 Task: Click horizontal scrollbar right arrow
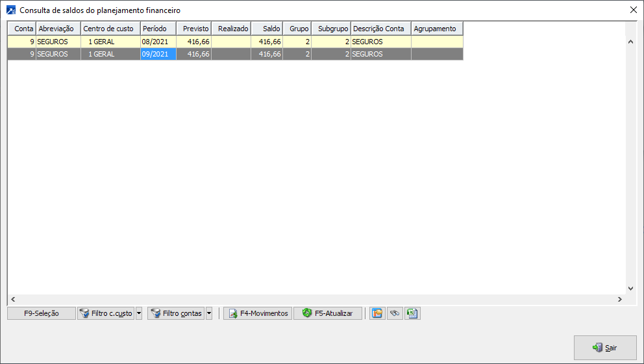click(x=620, y=300)
